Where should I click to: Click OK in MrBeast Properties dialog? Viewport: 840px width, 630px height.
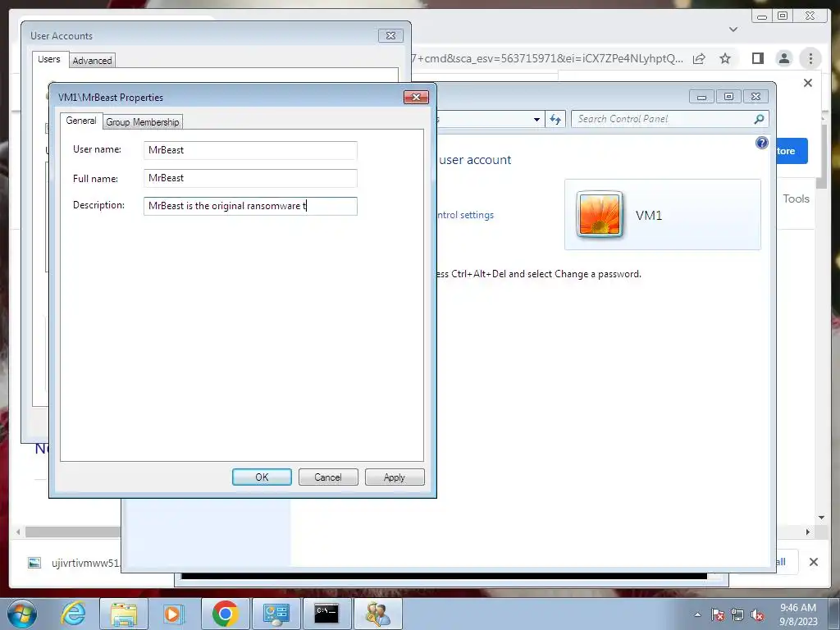click(262, 477)
